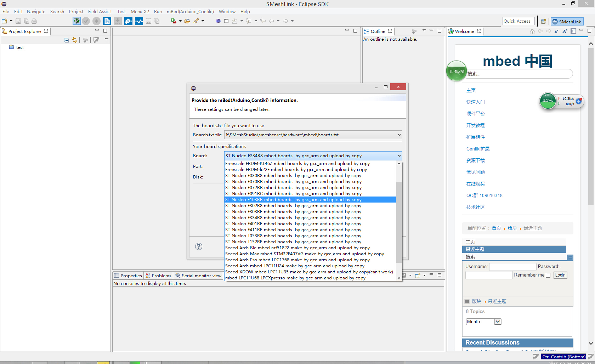
Task: Switch to the Properties tab
Action: [x=128, y=275]
